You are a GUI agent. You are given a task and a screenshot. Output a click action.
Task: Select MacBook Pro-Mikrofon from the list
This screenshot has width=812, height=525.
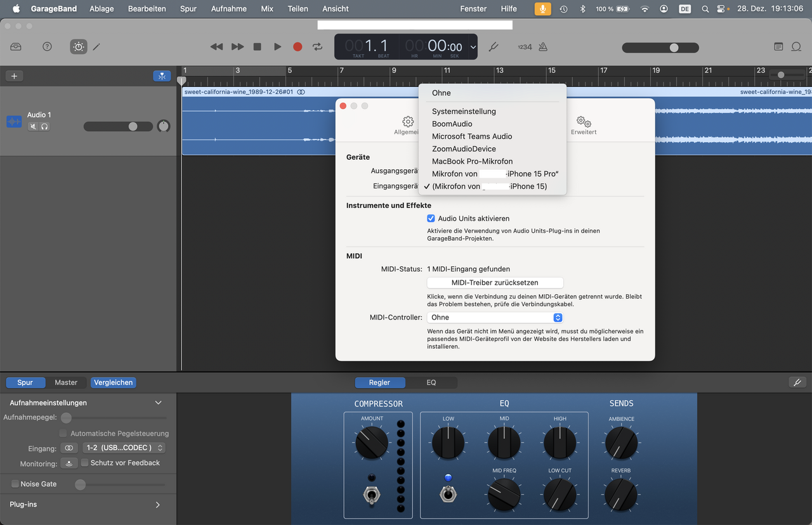click(472, 161)
